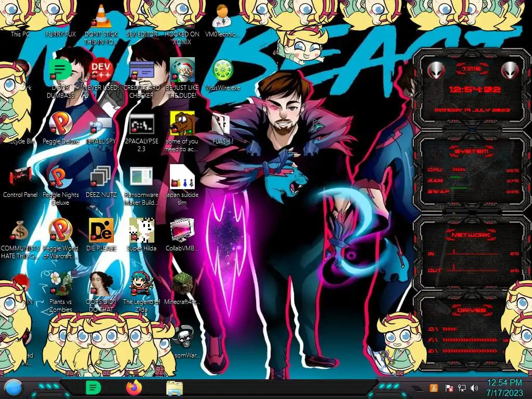Screen dimensions: 532x399
Task: Open the VLC cone shortcut labeled DONT STICK THIS
Action: [x=101, y=24]
